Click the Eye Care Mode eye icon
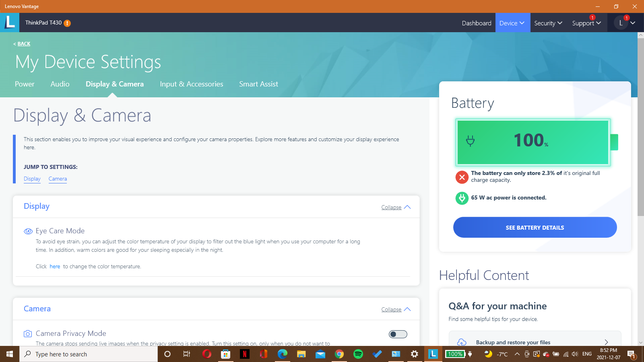This screenshot has height=362, width=644. [x=28, y=231]
